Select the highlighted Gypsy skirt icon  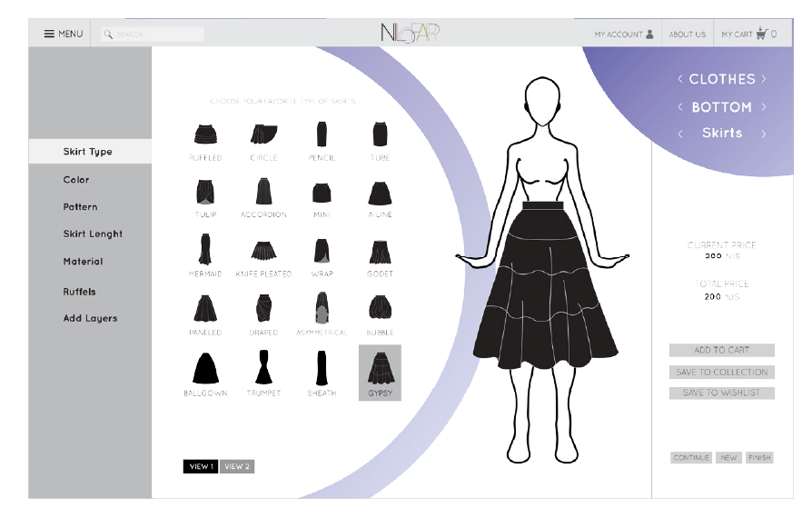[380, 373]
